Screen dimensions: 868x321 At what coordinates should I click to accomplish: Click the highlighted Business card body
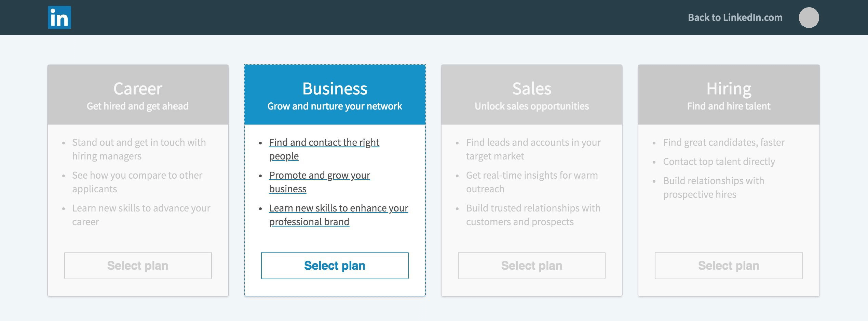click(335, 236)
